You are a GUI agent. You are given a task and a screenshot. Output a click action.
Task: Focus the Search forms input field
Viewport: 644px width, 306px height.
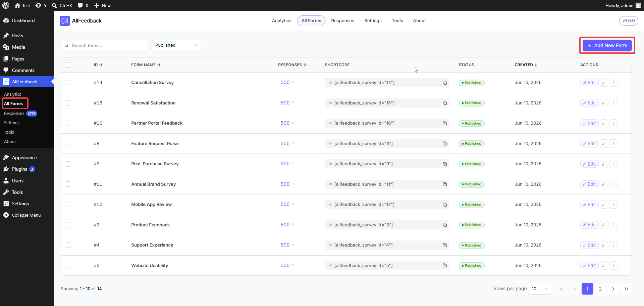pos(104,45)
